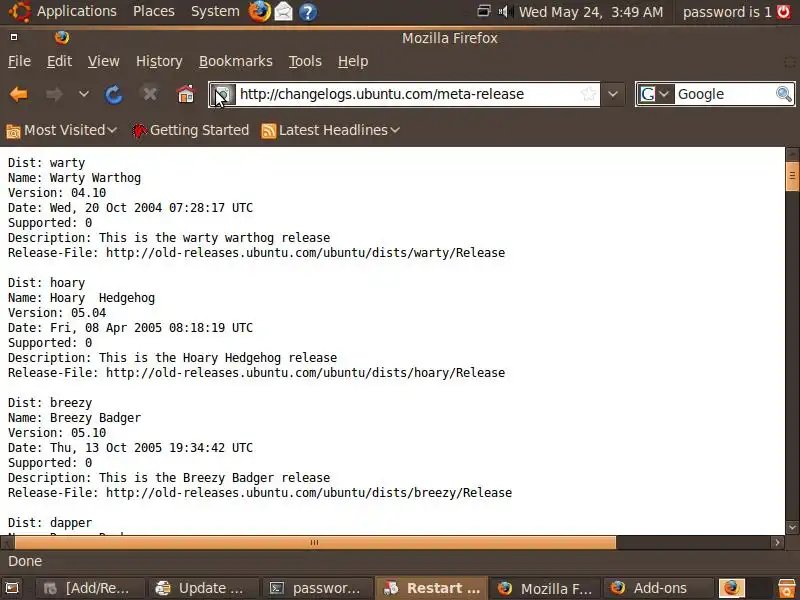Click the 'Done' status bar text
800x600 pixels.
[x=25, y=561]
